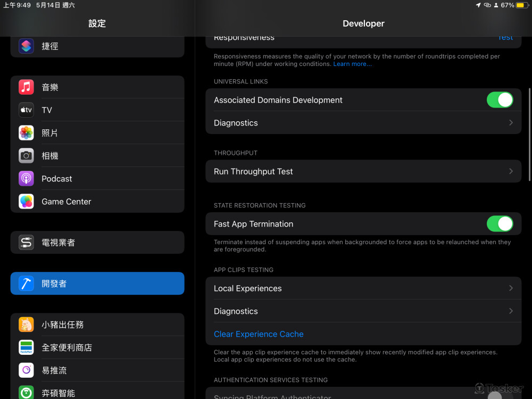Turn off Fast App Termination toggle

pyautogui.click(x=500, y=224)
